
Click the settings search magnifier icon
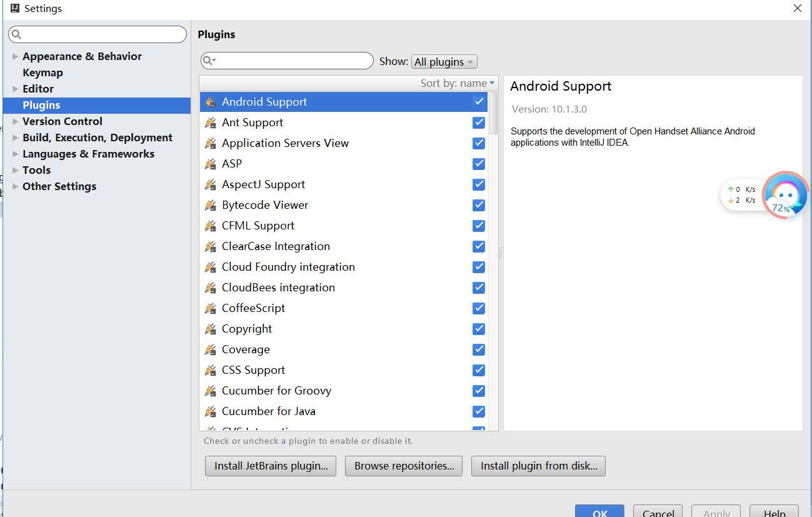point(17,34)
